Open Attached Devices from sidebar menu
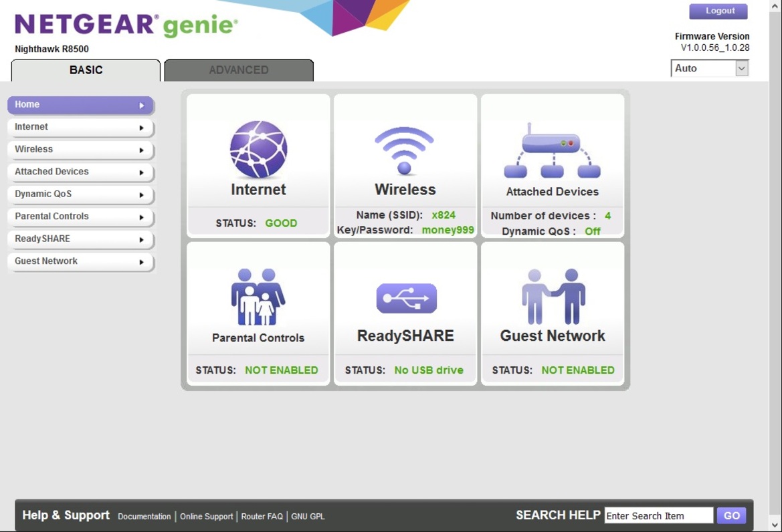The height and width of the screenshot is (532, 782). coord(80,172)
